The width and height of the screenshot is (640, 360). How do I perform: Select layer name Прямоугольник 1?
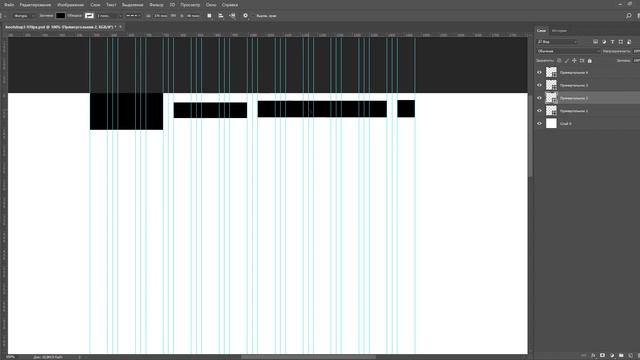coord(574,111)
